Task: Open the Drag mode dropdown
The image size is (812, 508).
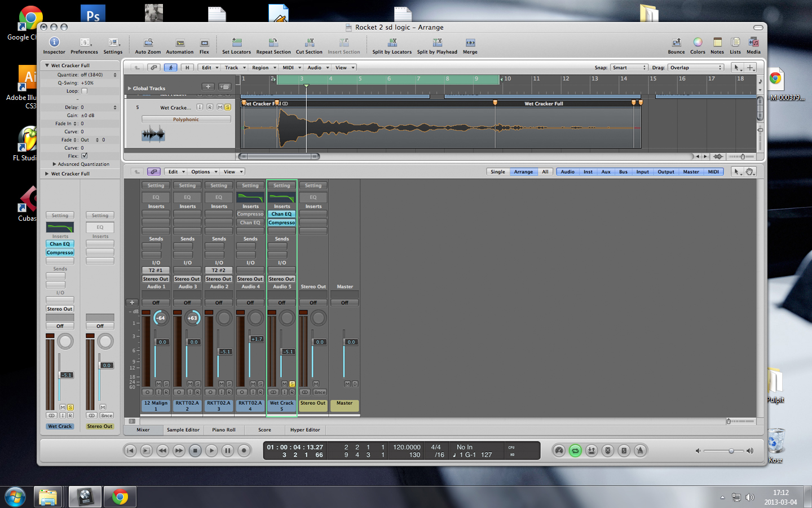Action: point(696,67)
